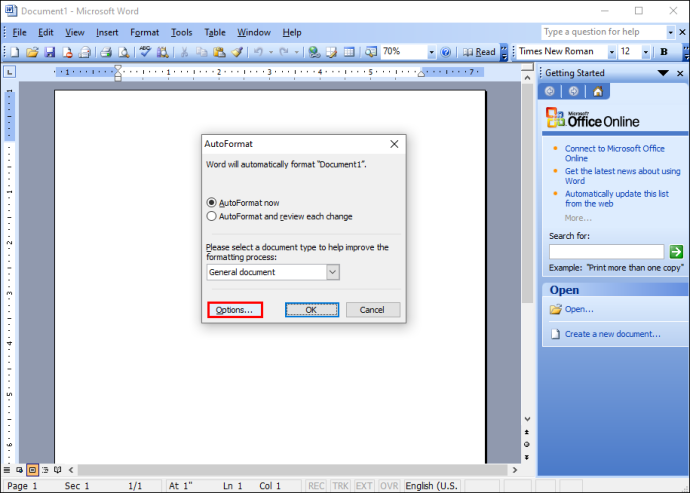Click the New Blank Document icon
This screenshot has height=493, width=690.
click(x=15, y=52)
